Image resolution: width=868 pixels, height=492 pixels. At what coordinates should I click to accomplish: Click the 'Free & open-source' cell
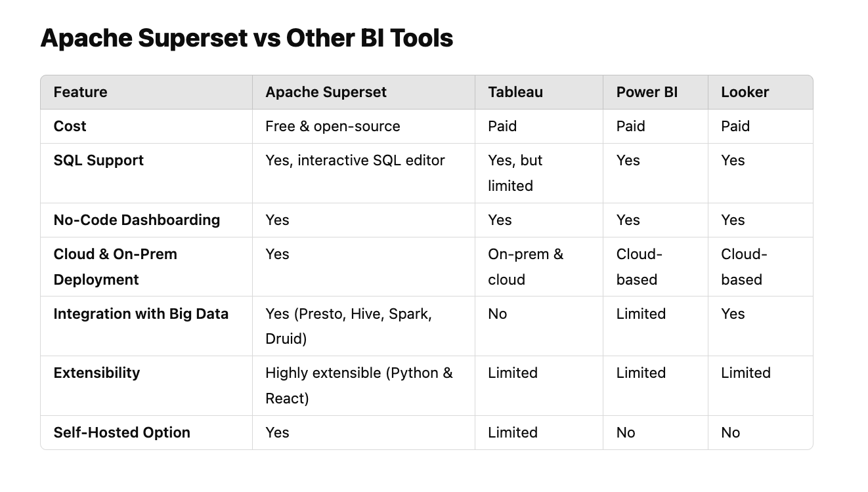click(x=332, y=126)
